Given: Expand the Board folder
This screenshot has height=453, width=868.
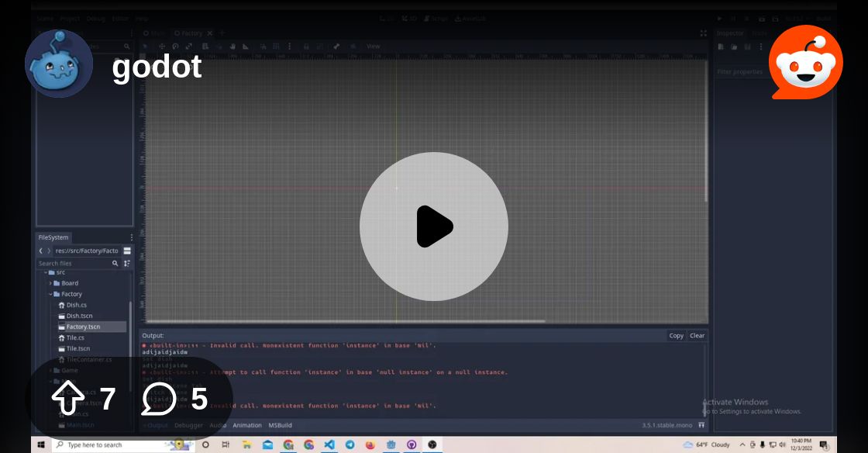Looking at the screenshot, I should (x=50, y=283).
